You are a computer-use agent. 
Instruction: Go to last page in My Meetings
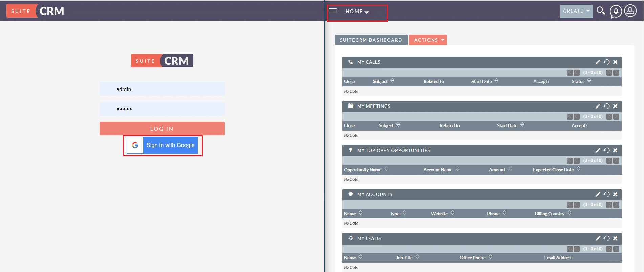pos(616,117)
